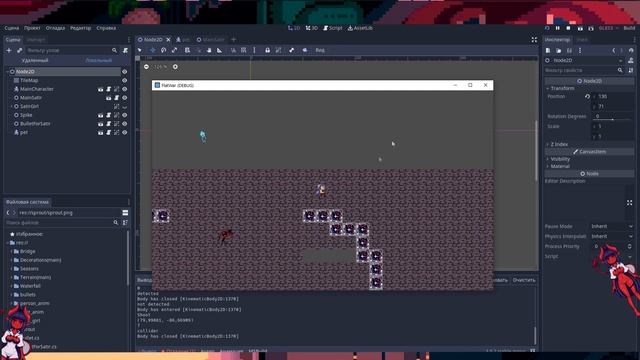This screenshot has height=360, width=640.
Task: Toggle visibility of Node2D root
Action: pyautogui.click(x=124, y=71)
